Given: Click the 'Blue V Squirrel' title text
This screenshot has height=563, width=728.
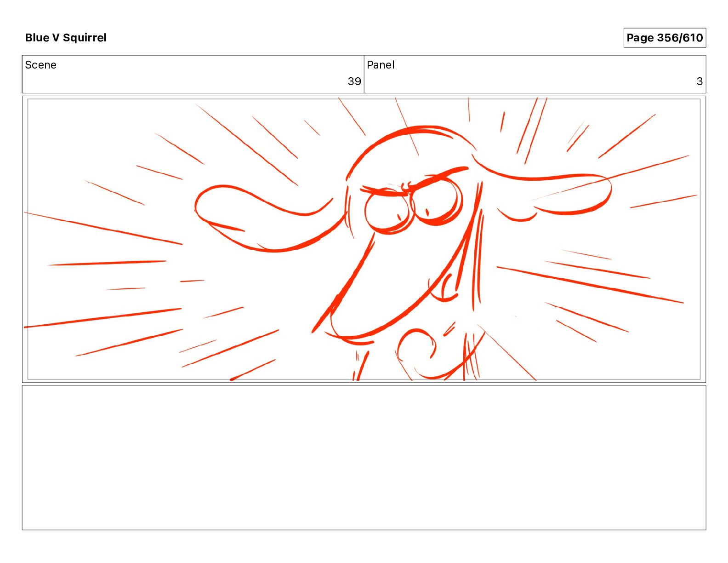Looking at the screenshot, I should (66, 38).
